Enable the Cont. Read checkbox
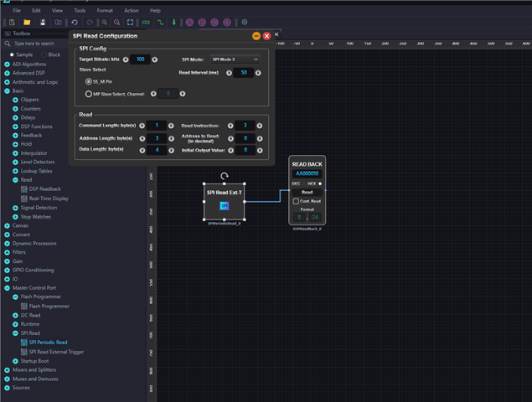 [296, 201]
